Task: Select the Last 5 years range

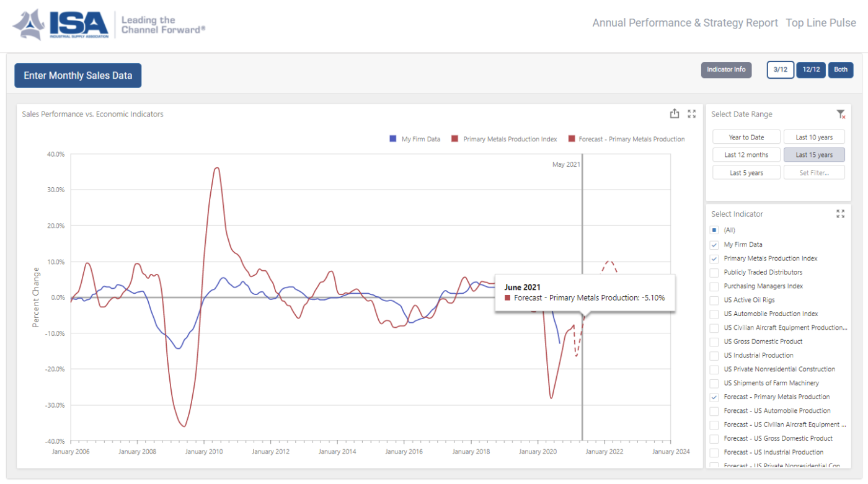Action: pos(746,172)
